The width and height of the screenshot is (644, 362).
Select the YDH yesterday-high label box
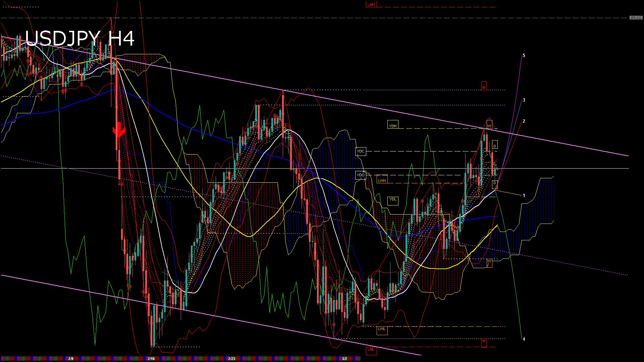coord(393,125)
